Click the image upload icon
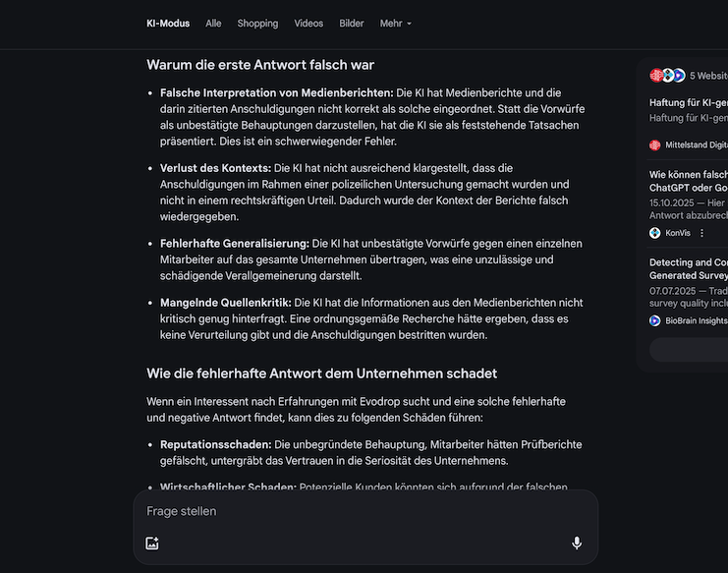 click(x=152, y=544)
